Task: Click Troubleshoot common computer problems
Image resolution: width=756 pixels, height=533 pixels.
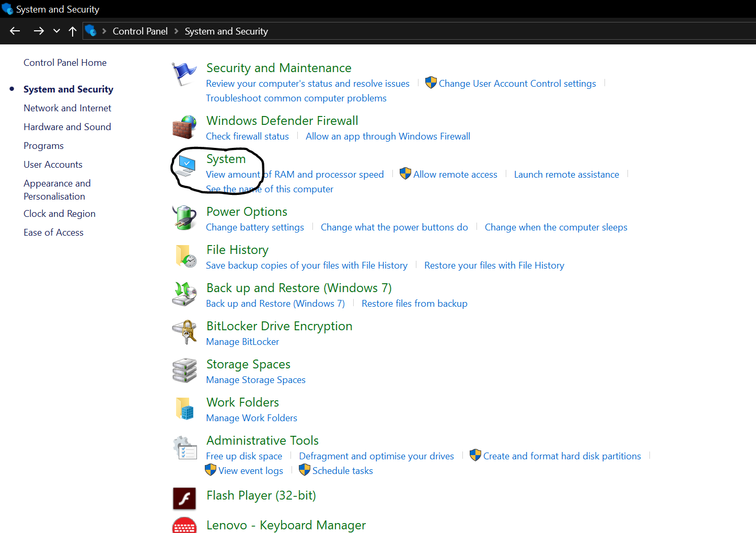Action: (x=296, y=98)
